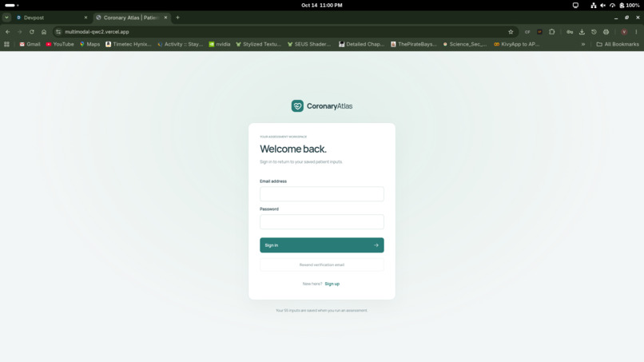Go back to previous page
The image size is (644, 362).
(7, 32)
